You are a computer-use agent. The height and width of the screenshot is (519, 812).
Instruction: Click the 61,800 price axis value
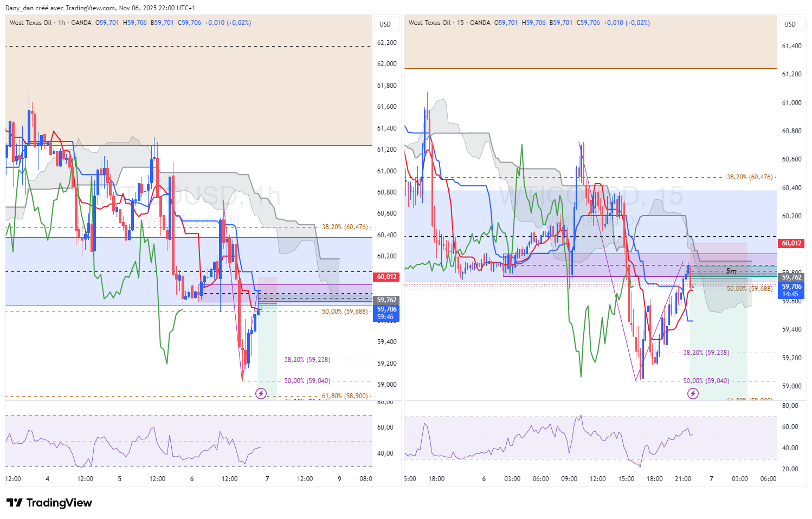pyautogui.click(x=387, y=86)
